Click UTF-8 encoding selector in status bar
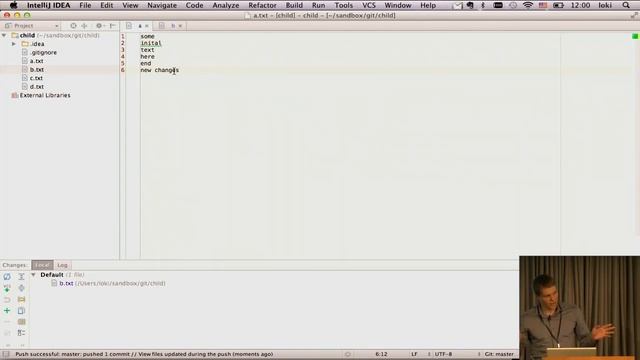The image size is (640, 360). pos(443,354)
